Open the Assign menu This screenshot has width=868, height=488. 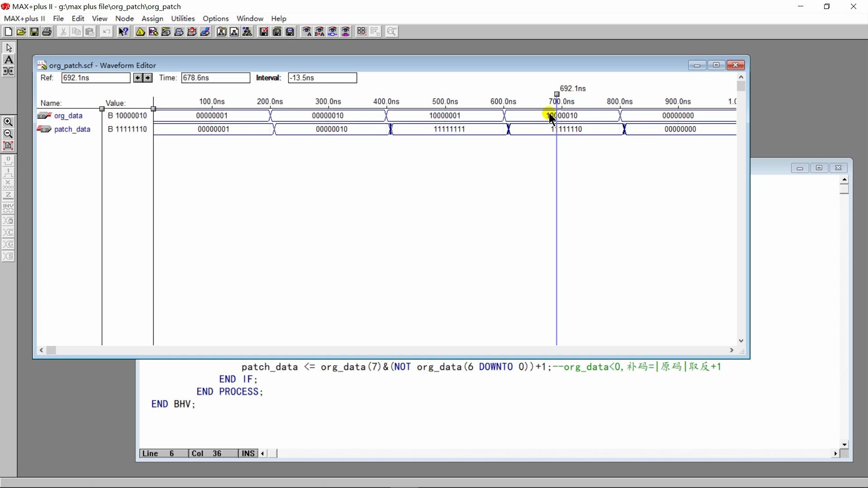click(x=152, y=19)
